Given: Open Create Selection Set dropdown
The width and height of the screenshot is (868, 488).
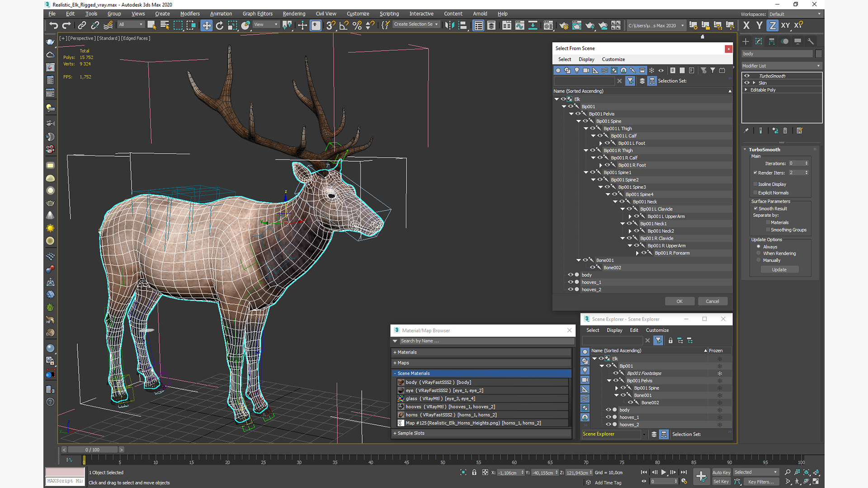Looking at the screenshot, I should tap(416, 24).
